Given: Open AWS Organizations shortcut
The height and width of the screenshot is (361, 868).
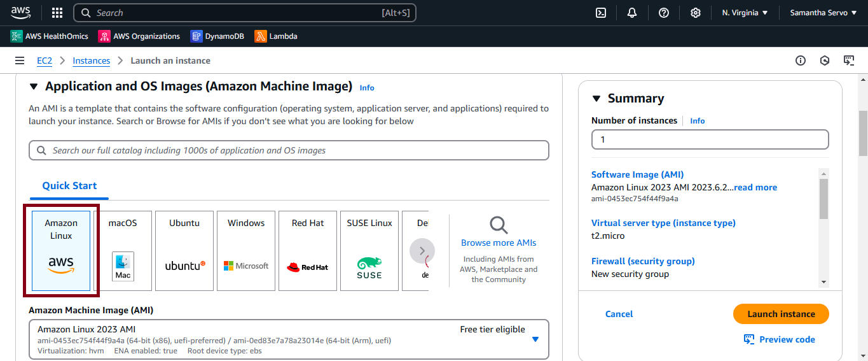Looking at the screenshot, I should pos(139,36).
